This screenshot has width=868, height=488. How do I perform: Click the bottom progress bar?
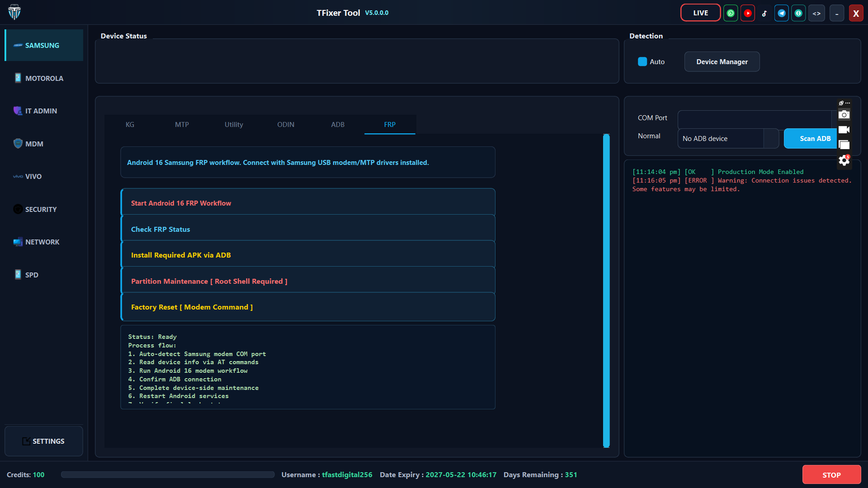[168, 474]
